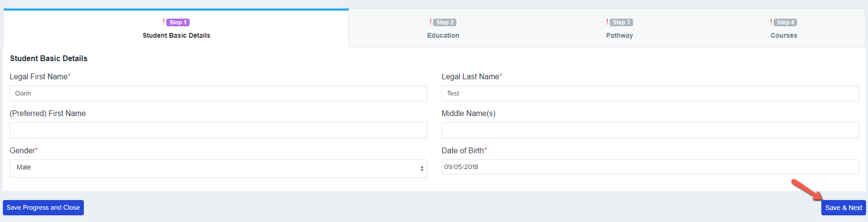This screenshot has width=868, height=222.
Task: Click the Step 1 purple badge
Action: (x=178, y=22)
